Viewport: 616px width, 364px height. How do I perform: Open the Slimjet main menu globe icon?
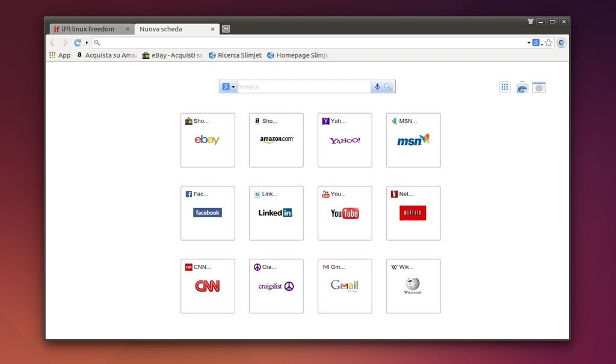561,43
